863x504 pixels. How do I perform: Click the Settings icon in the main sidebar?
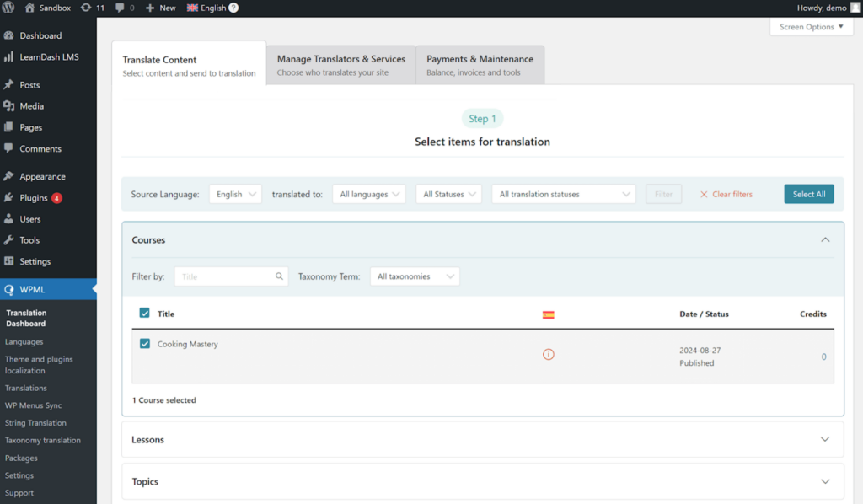coord(8,260)
